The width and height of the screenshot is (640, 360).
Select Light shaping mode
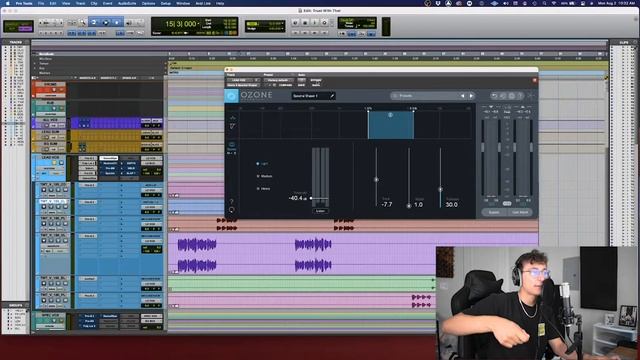point(262,164)
